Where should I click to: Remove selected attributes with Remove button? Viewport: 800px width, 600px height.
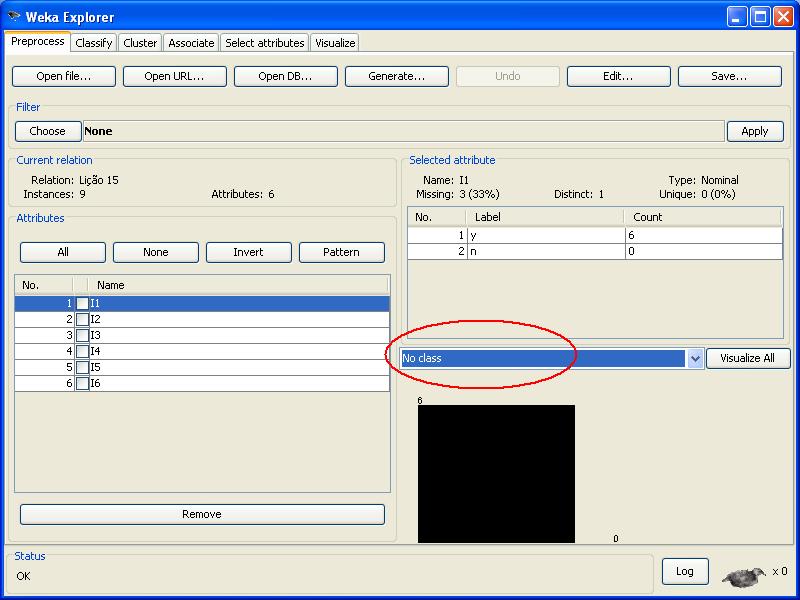tap(202, 514)
